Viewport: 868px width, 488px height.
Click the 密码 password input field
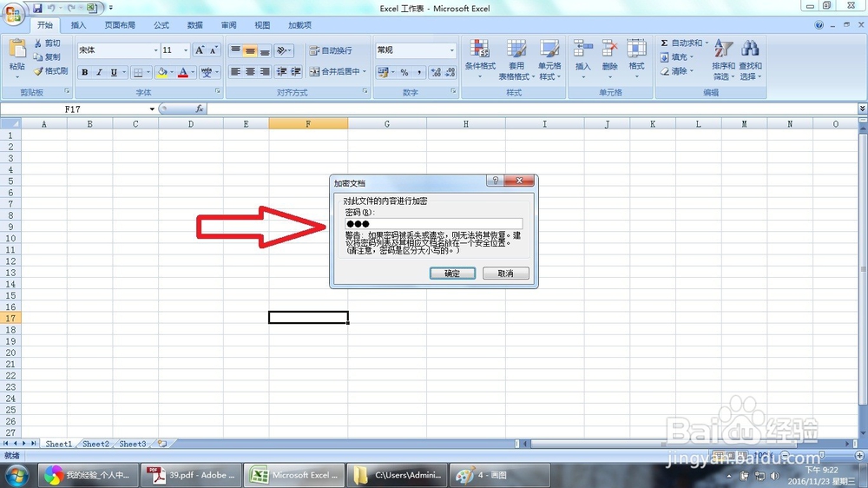coord(433,224)
